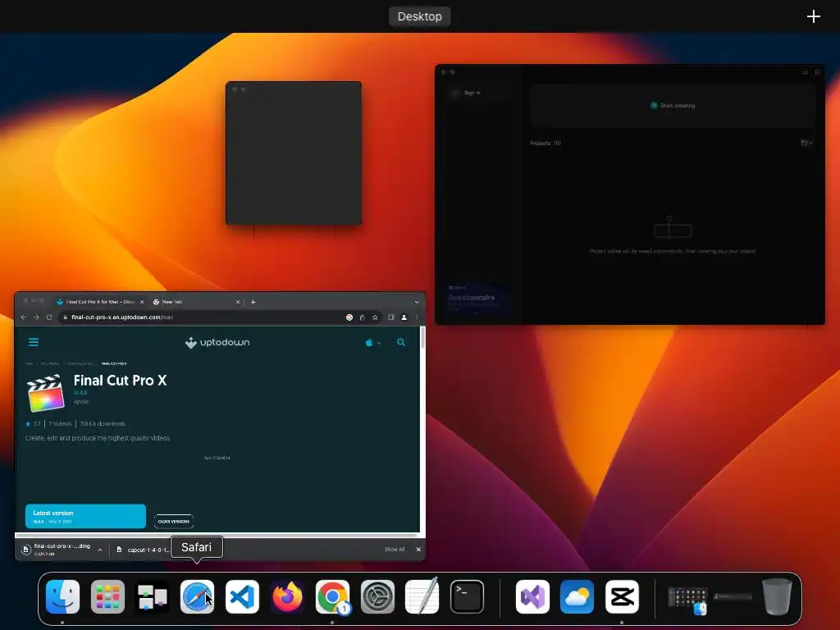Image resolution: width=840 pixels, height=630 pixels.
Task: Expand Chrome's tab search chevron
Action: point(417,302)
